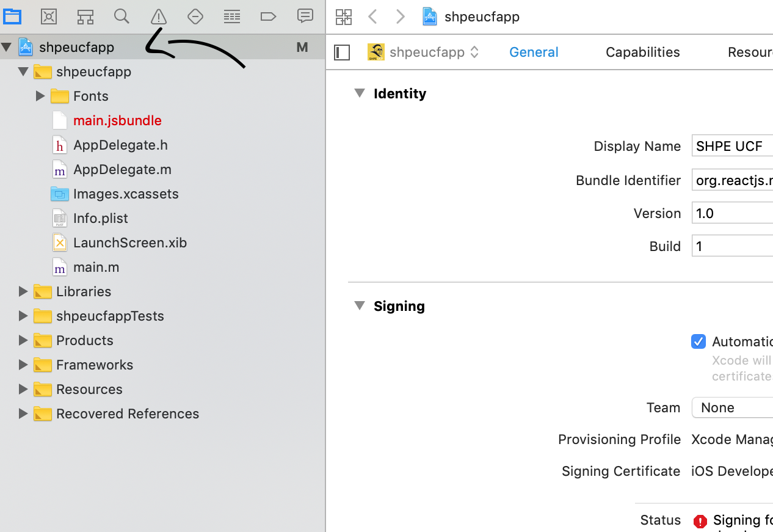773x532 pixels.
Task: Click the Build number field
Action: point(732,247)
